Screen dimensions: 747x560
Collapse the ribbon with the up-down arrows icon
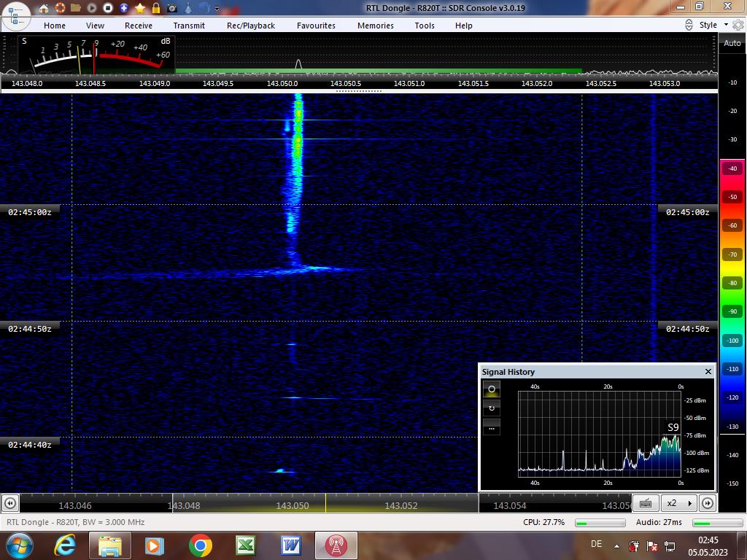(x=689, y=25)
